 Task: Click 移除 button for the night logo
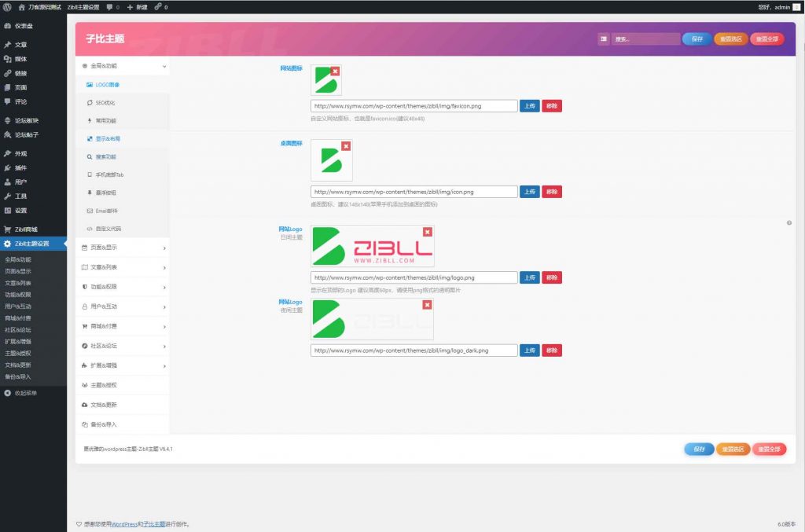click(552, 350)
